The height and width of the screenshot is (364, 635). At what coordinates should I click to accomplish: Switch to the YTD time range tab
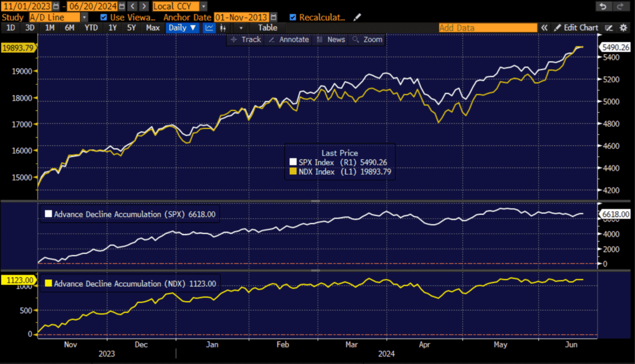pyautogui.click(x=90, y=27)
